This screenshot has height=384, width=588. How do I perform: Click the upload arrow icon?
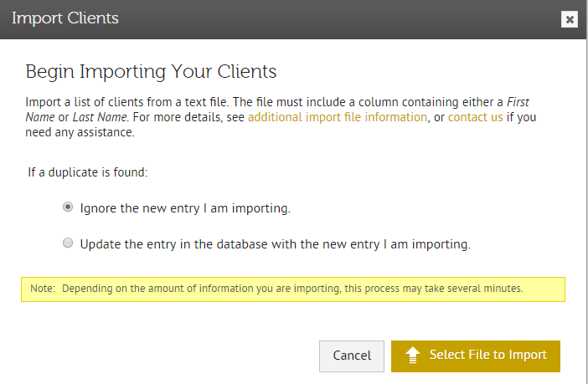(x=412, y=356)
